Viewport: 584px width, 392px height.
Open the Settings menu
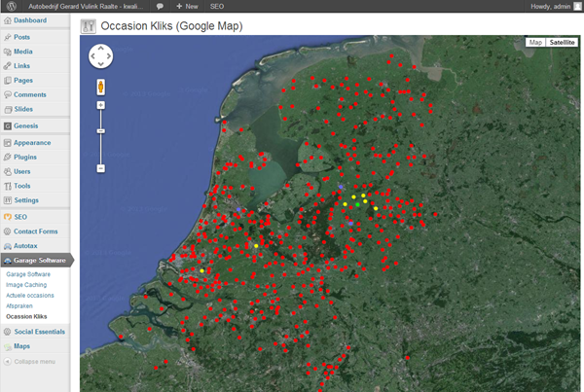point(26,200)
